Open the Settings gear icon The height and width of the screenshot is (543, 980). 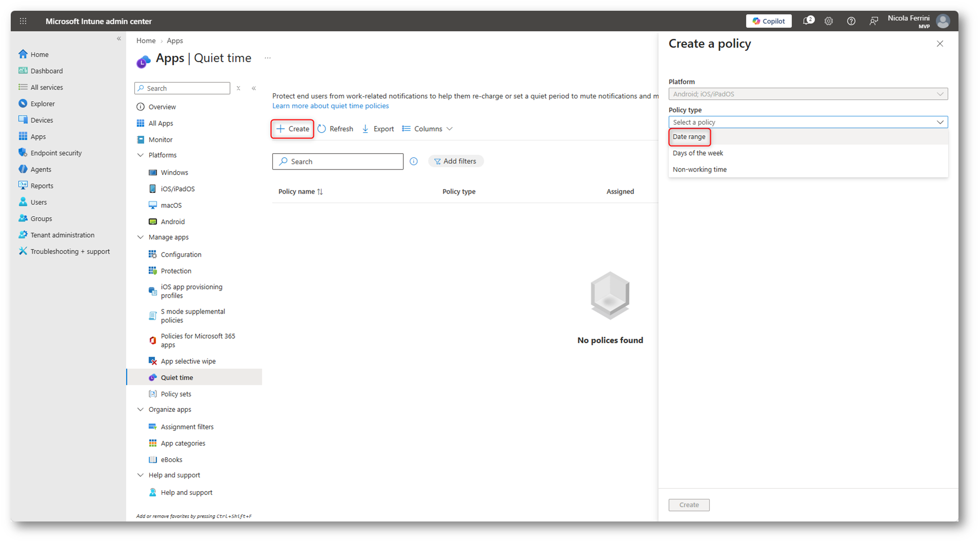point(829,21)
